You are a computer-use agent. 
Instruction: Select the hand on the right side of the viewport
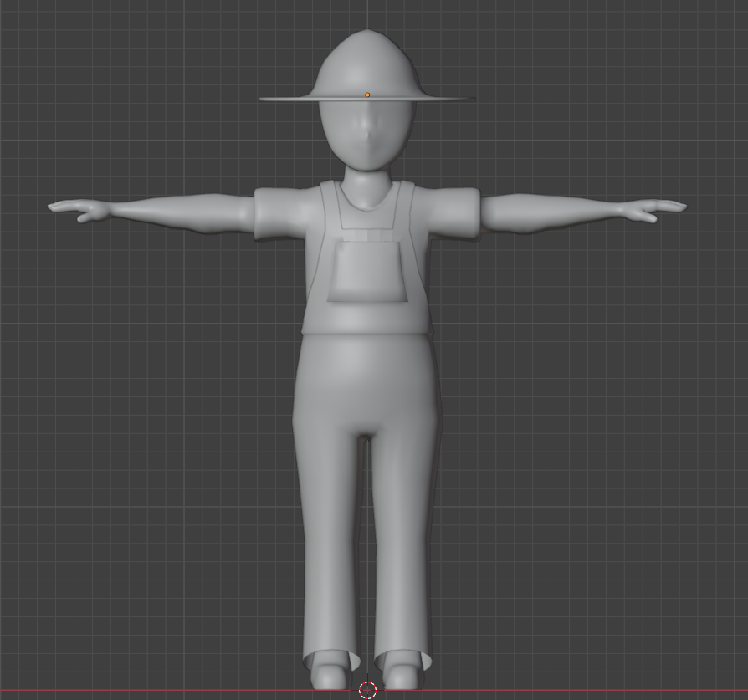pyautogui.click(x=654, y=210)
